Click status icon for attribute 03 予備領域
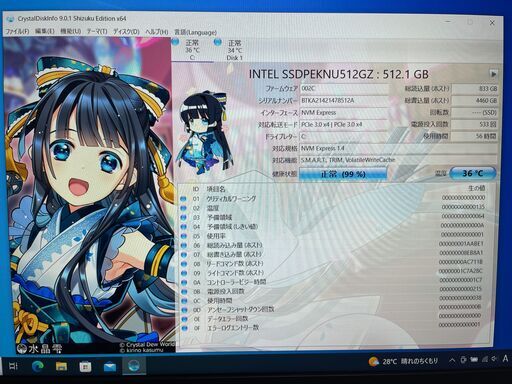The image size is (512, 384). [183, 218]
